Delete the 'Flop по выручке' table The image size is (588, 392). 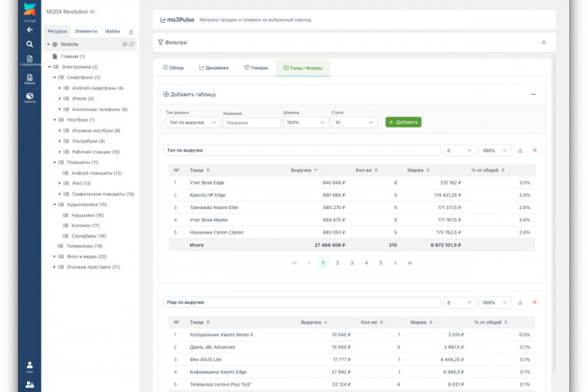click(535, 302)
